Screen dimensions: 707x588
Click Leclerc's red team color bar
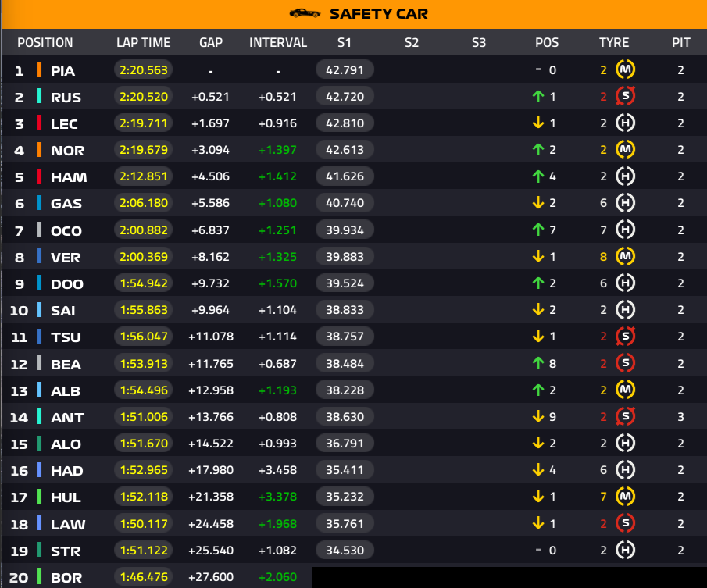point(39,123)
